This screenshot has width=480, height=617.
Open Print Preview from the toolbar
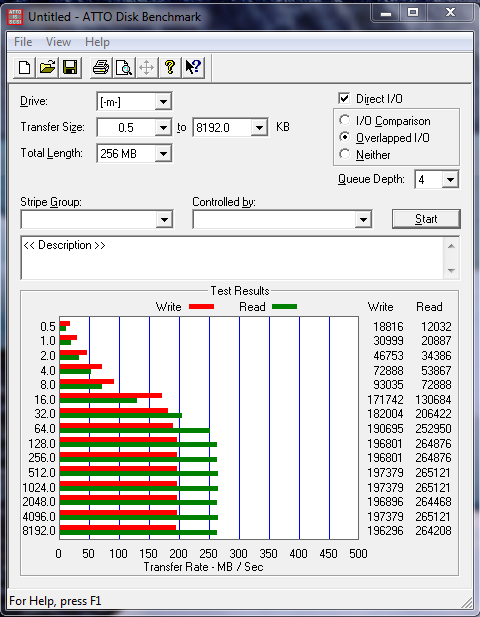124,68
